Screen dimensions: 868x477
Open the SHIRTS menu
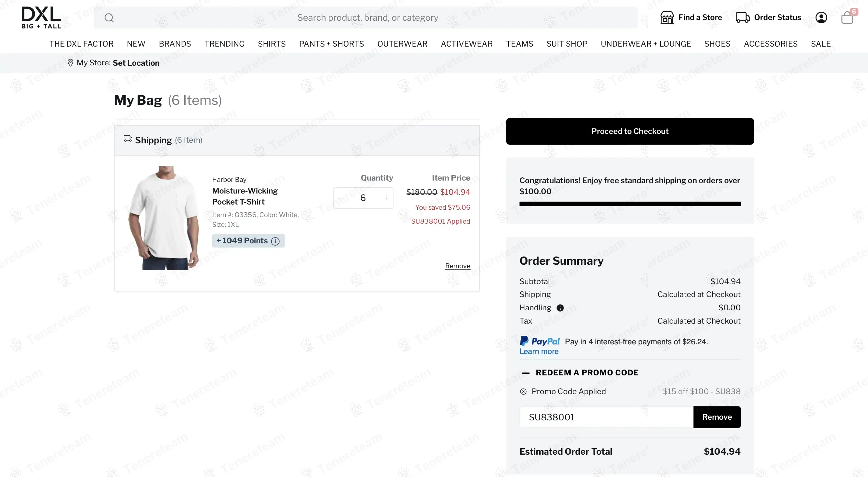(272, 44)
